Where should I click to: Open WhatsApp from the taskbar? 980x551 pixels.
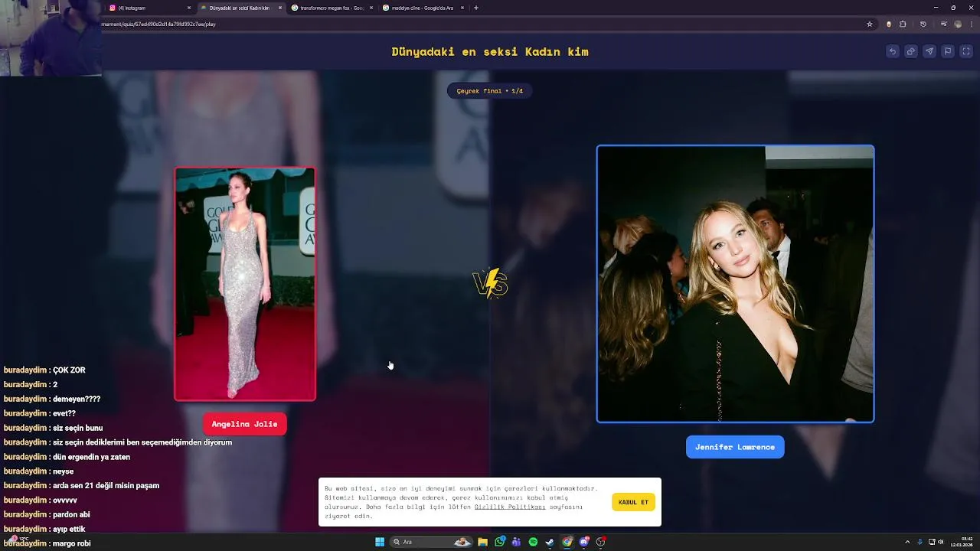(500, 542)
